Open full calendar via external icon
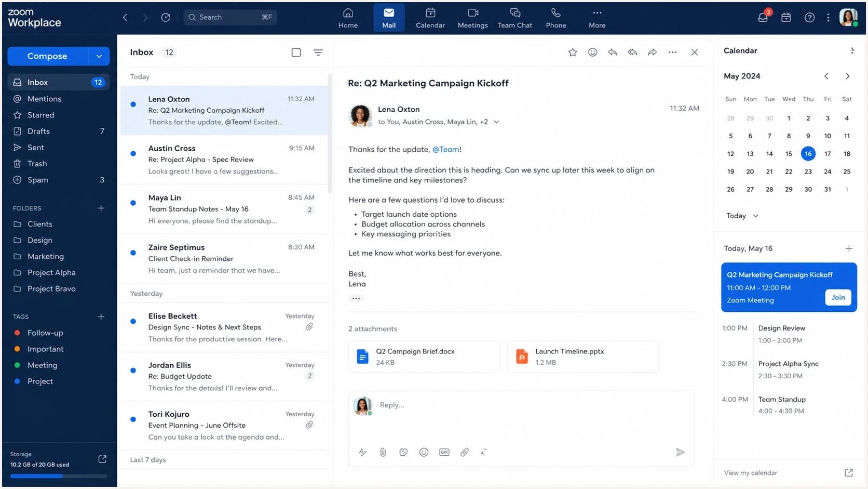Viewport: 868px width, 489px height. (849, 472)
